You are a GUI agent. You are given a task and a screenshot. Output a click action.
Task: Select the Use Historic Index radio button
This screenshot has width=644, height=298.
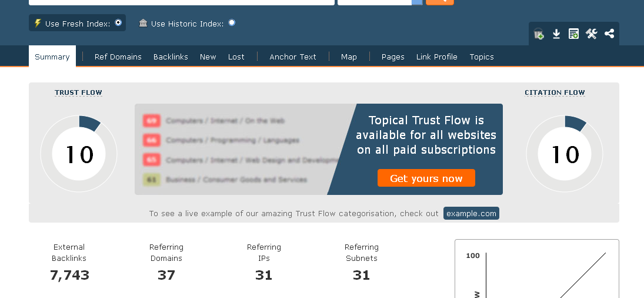click(x=232, y=22)
